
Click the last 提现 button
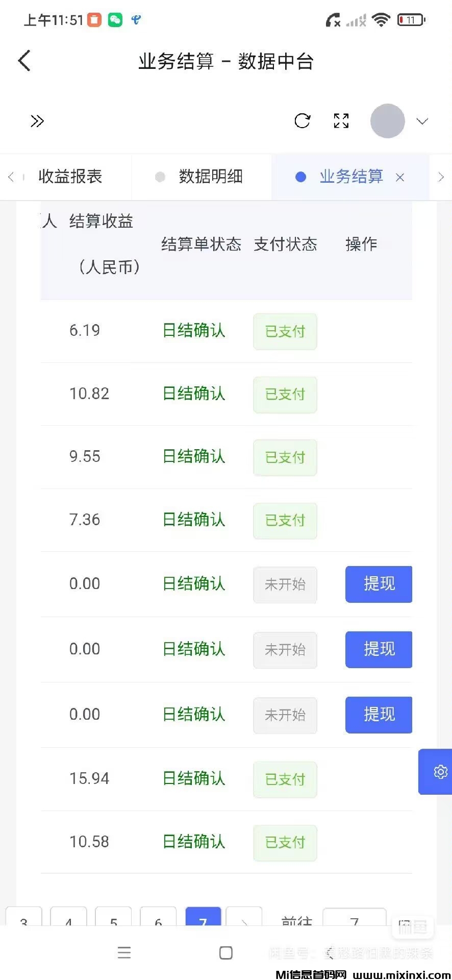[379, 715]
